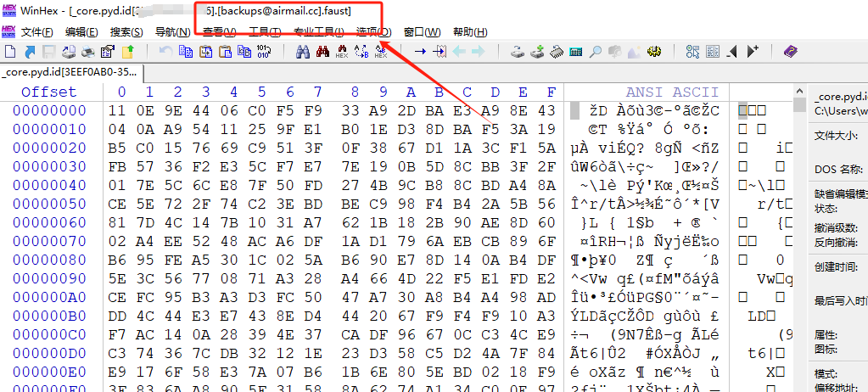Open the RAM chip editor icon

pos(557,52)
